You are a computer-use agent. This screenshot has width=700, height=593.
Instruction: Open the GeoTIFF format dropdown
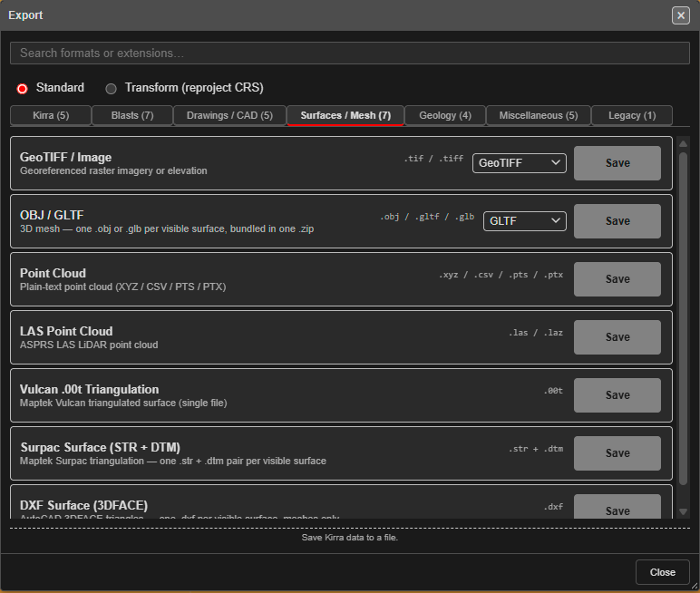pos(520,163)
